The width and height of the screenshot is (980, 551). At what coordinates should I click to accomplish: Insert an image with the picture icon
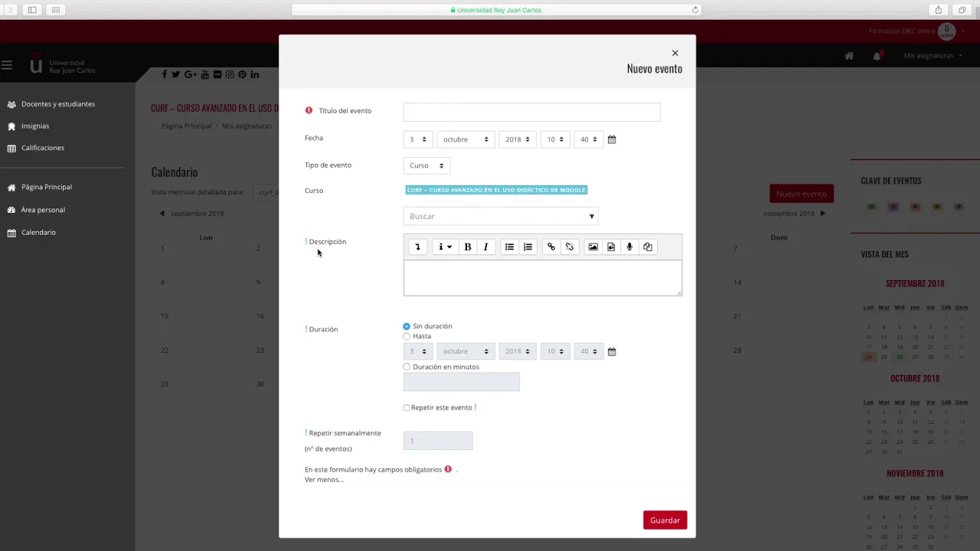pyautogui.click(x=593, y=247)
